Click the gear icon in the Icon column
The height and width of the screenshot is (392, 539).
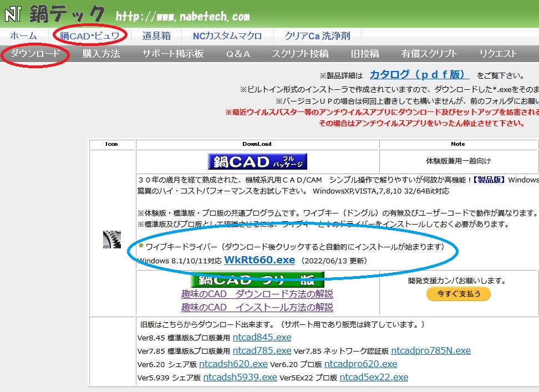[111, 240]
